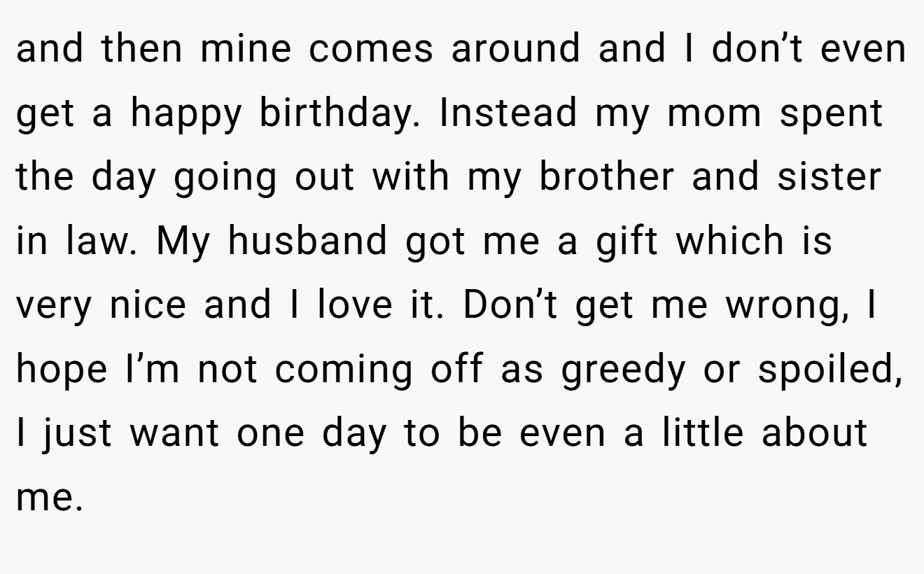Click the word "husband" in the paragraph
Viewport: 924px width, 574px height.
309,241
